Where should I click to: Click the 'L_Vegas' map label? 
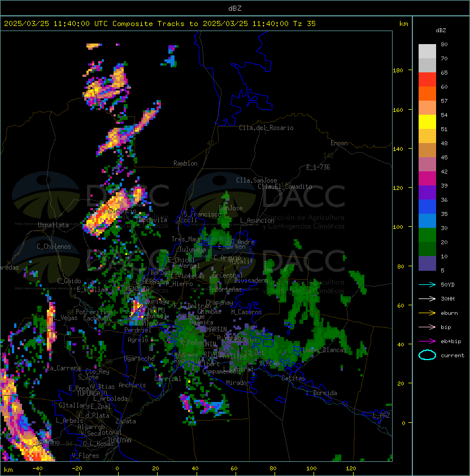66,318
